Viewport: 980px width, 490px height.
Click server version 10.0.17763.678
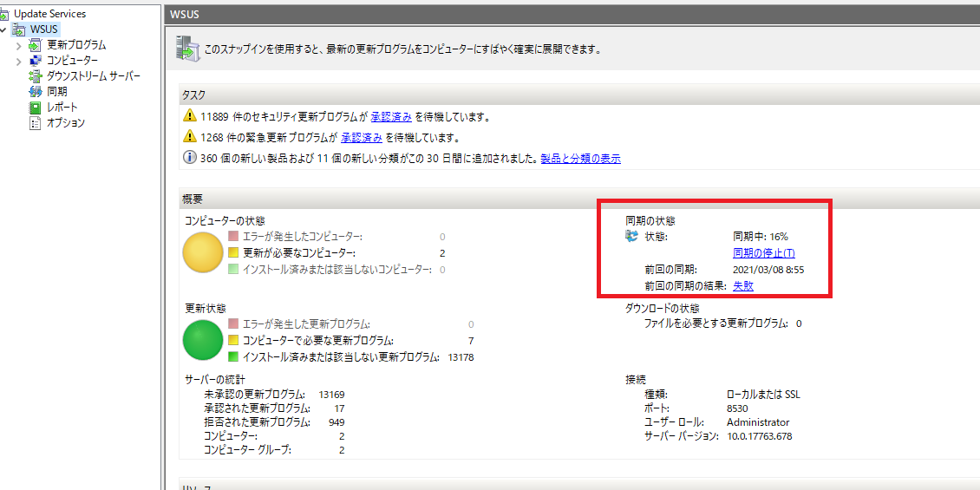[760, 436]
